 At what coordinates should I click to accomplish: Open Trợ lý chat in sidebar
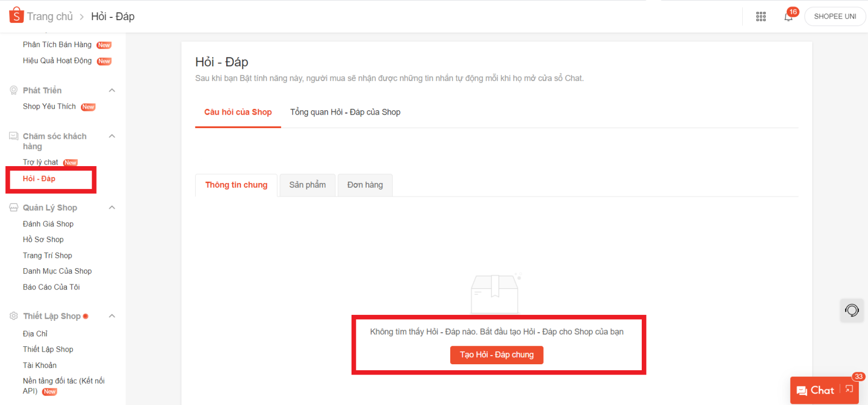[x=41, y=162]
